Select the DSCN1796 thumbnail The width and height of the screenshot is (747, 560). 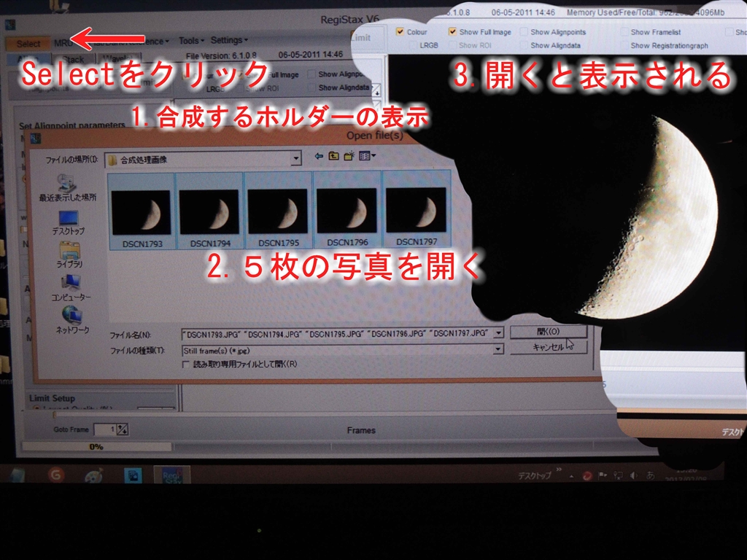coord(347,210)
